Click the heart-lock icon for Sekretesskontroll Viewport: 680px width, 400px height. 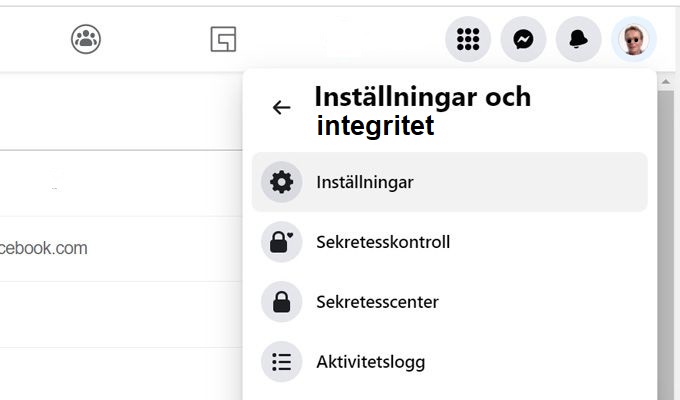pyautogui.click(x=281, y=242)
